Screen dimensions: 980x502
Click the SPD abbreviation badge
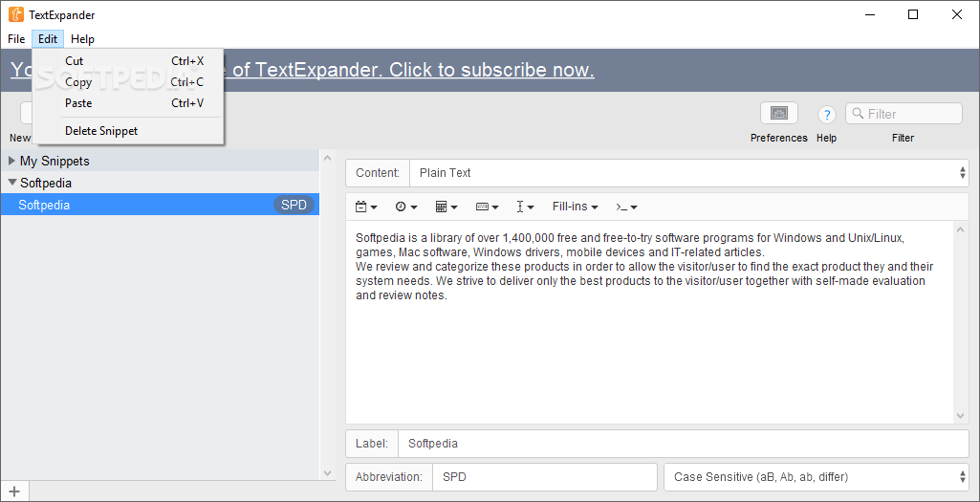(x=294, y=205)
